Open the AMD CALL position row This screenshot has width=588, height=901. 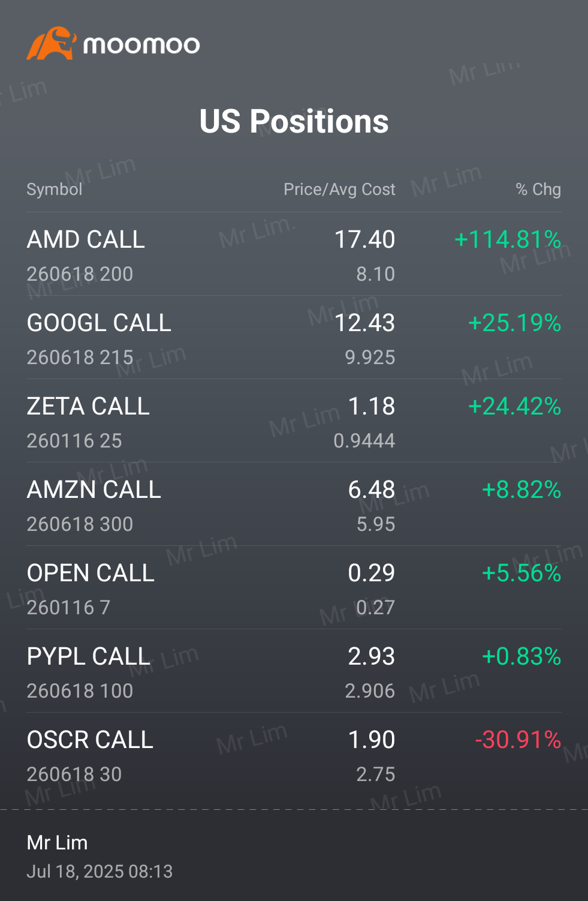tap(294, 254)
